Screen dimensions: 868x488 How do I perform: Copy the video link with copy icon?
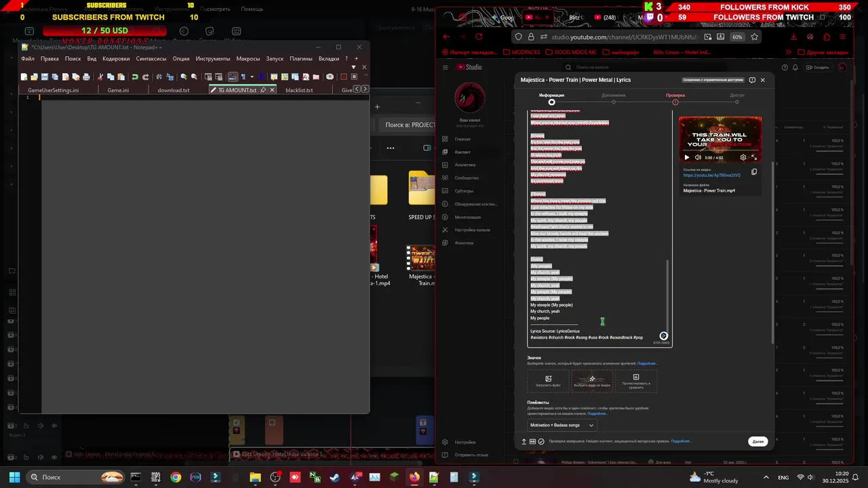pyautogui.click(x=753, y=172)
